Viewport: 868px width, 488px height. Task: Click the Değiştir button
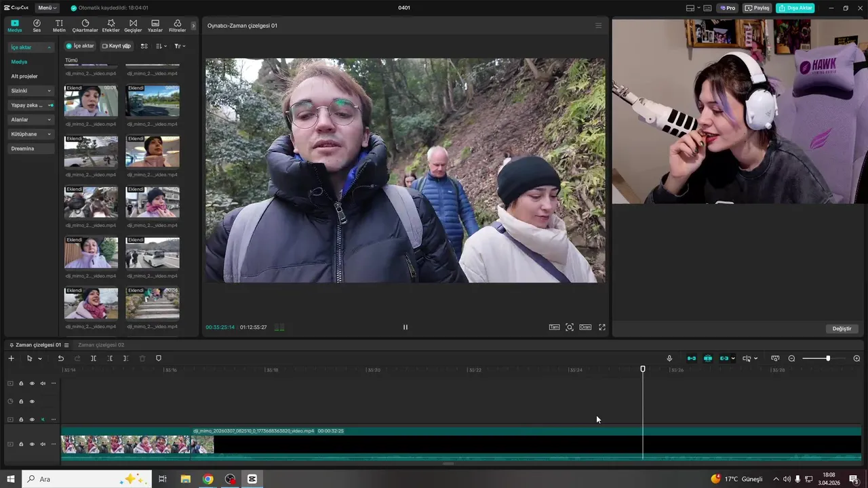[842, 329]
